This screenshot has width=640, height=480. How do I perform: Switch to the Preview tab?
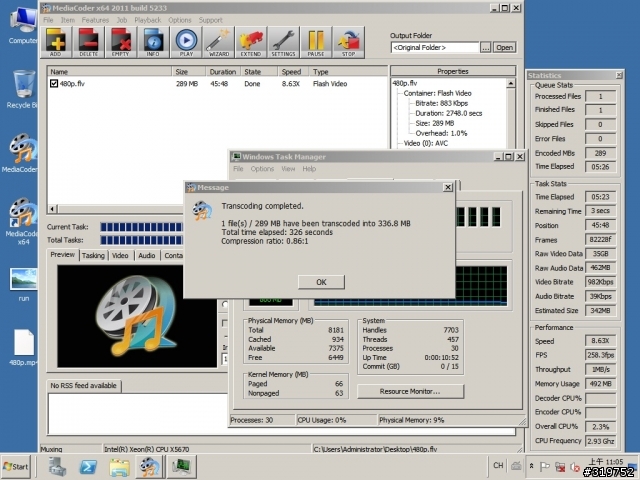coord(62,255)
